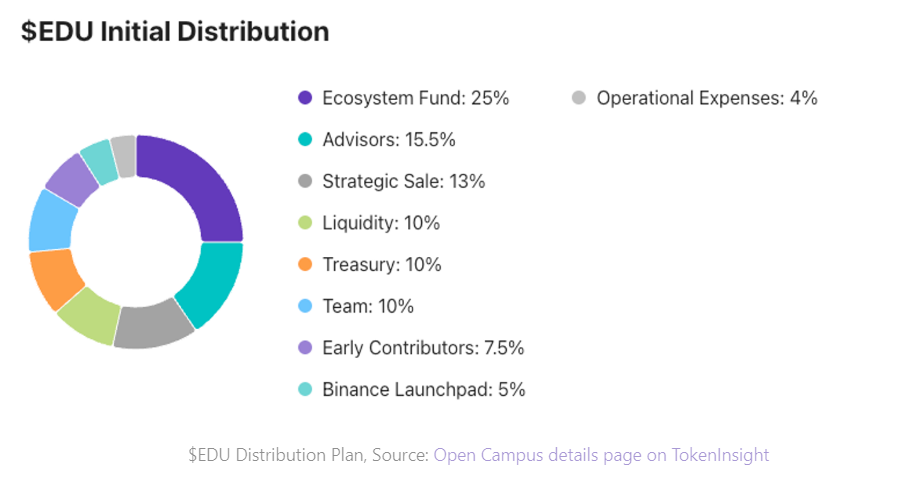The width and height of the screenshot is (910, 482).
Task: Select the light blue Team donut slice
Action: pyautogui.click(x=51, y=219)
